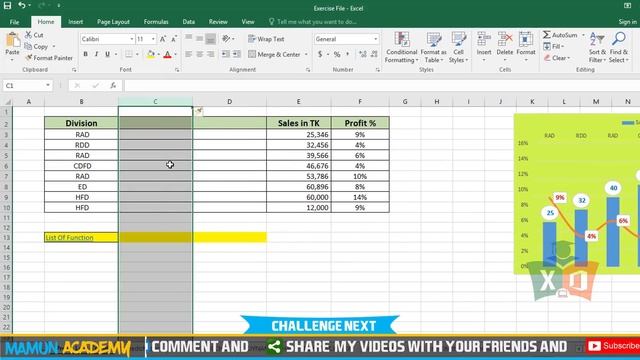
Task: Click the Insert Function fx icon
Action: tap(113, 85)
